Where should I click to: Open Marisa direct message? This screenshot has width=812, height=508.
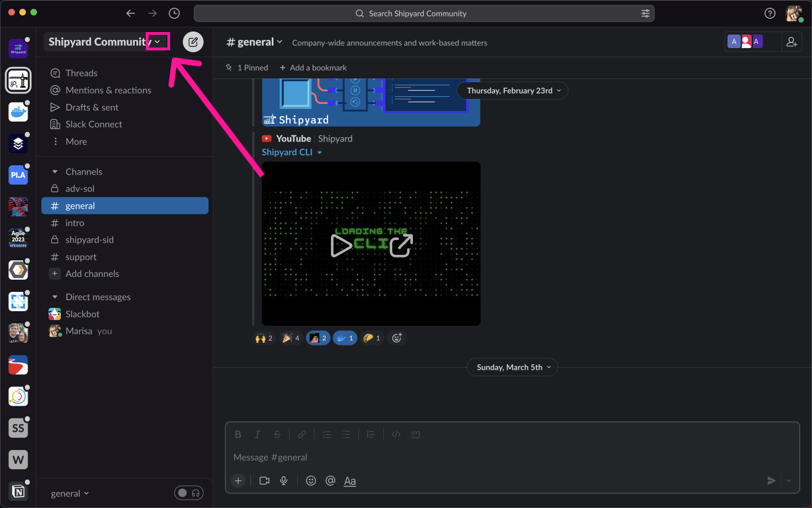click(x=125, y=331)
